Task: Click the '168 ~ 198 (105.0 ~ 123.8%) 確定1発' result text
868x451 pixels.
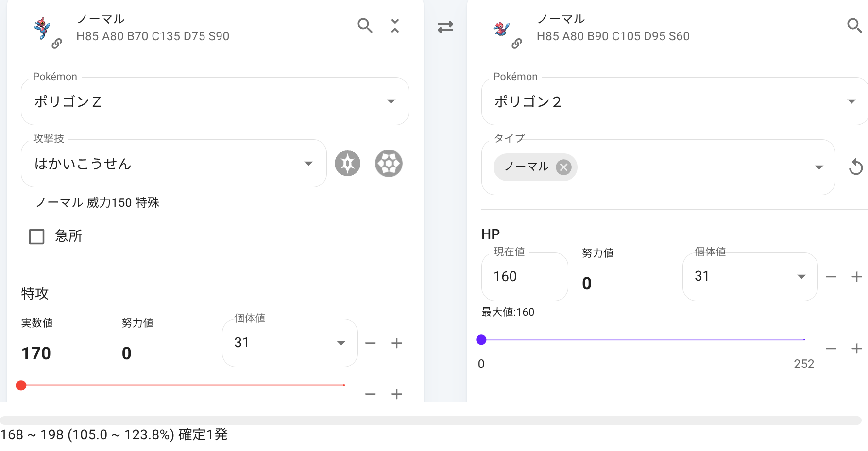Action: pos(114,434)
